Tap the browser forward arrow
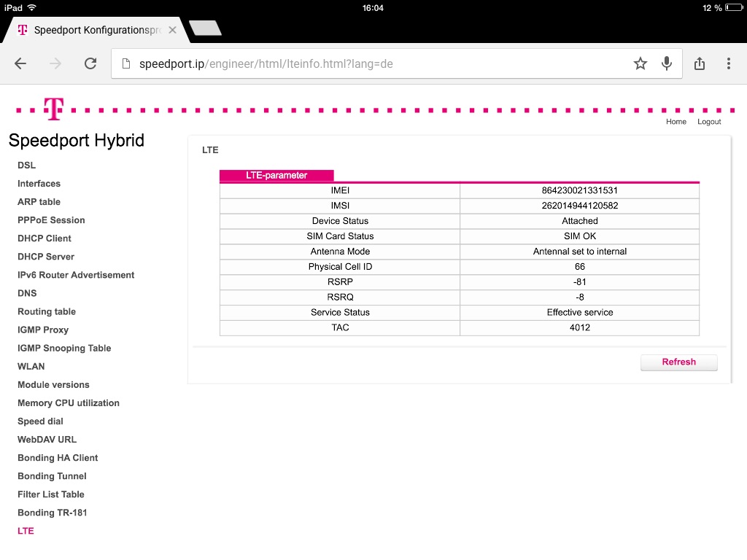The width and height of the screenshot is (747, 560). (x=55, y=63)
